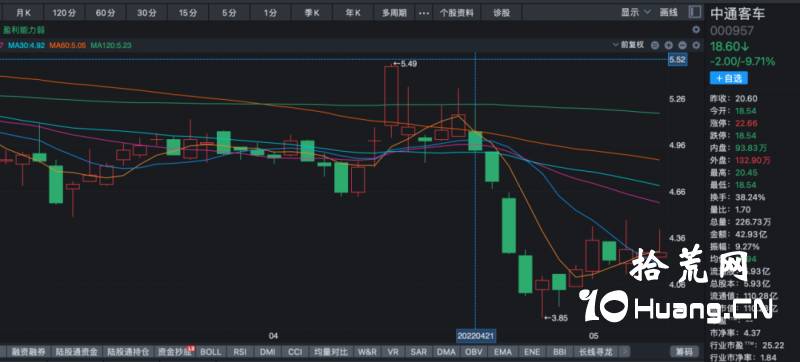Switch to 120分 period tab
The width and height of the screenshot is (800, 362).
(64, 13)
